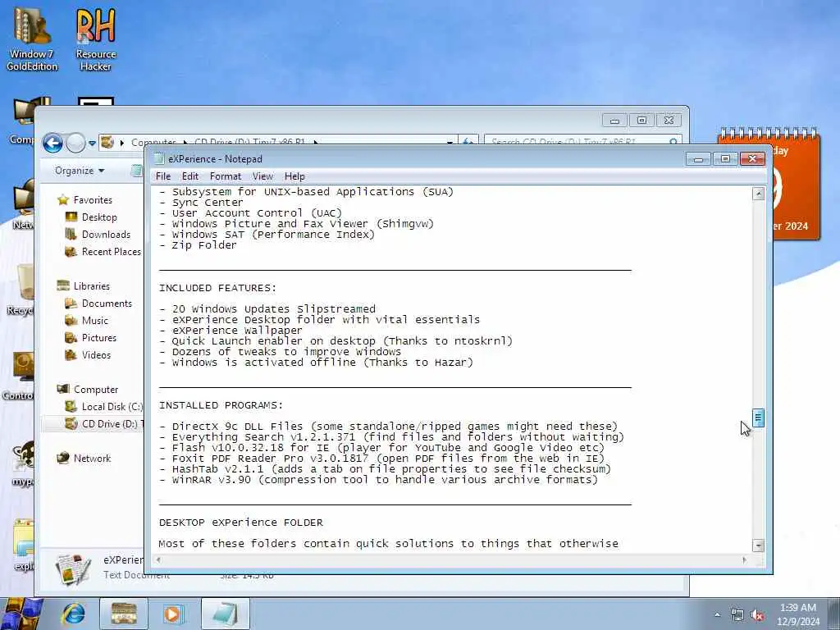Click the Local Disk (C:) drive icon
Image resolution: width=840 pixels, height=630 pixels.
(x=71, y=407)
